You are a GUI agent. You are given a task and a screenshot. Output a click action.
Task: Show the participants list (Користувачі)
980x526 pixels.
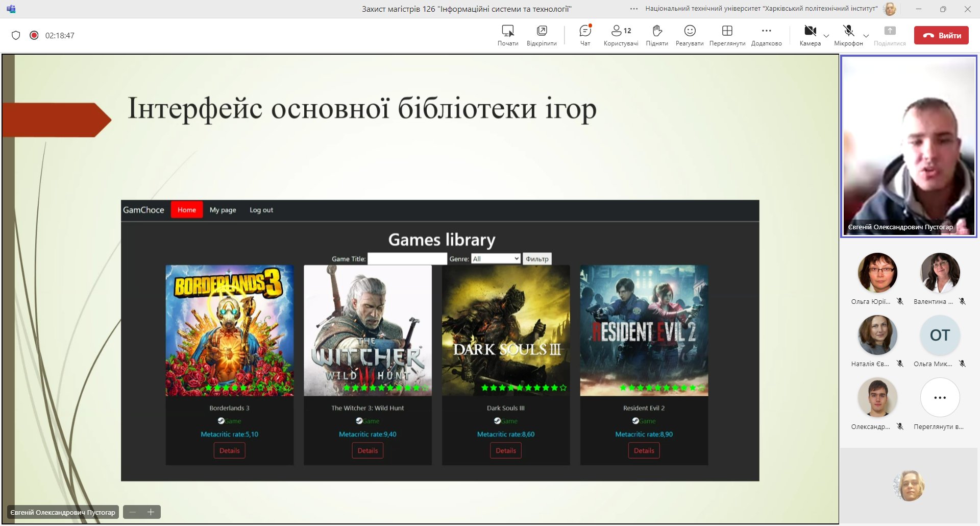[x=621, y=35]
